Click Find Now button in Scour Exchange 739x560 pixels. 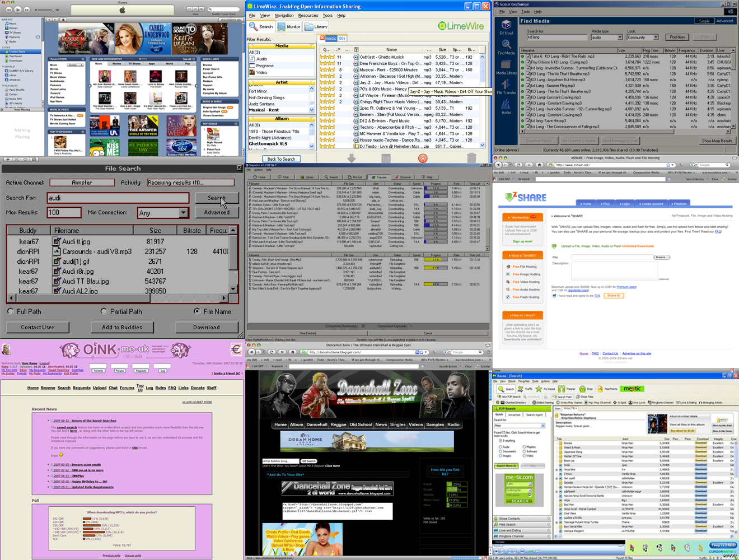tap(677, 37)
